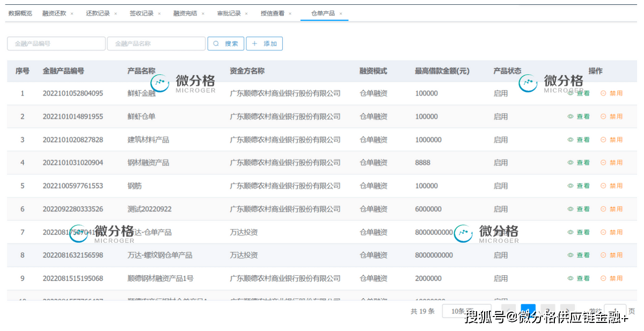644x331 pixels.
Task: Close the 仓单产品 tab
Action: tap(341, 13)
